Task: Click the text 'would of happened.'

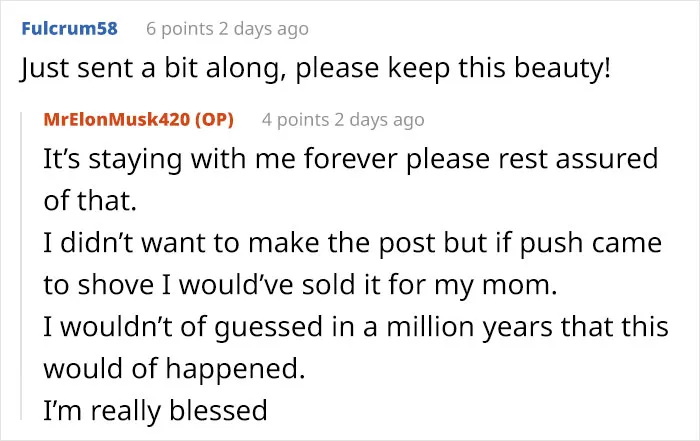Action: pyautogui.click(x=174, y=369)
